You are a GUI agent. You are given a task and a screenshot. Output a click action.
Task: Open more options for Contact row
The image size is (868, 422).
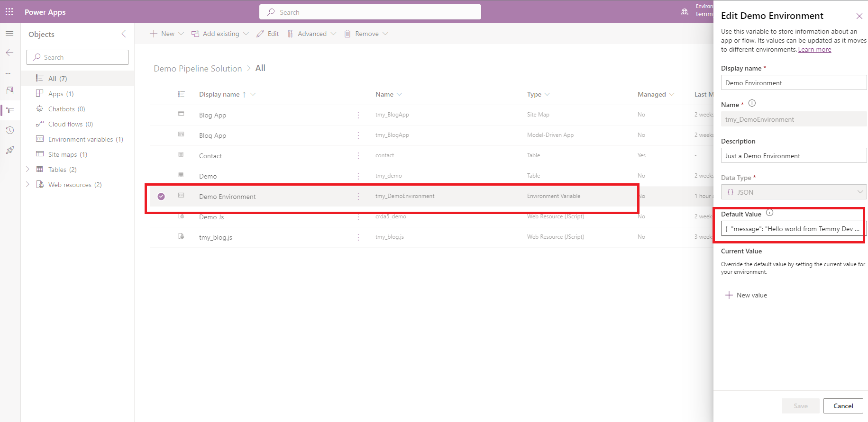(x=358, y=156)
